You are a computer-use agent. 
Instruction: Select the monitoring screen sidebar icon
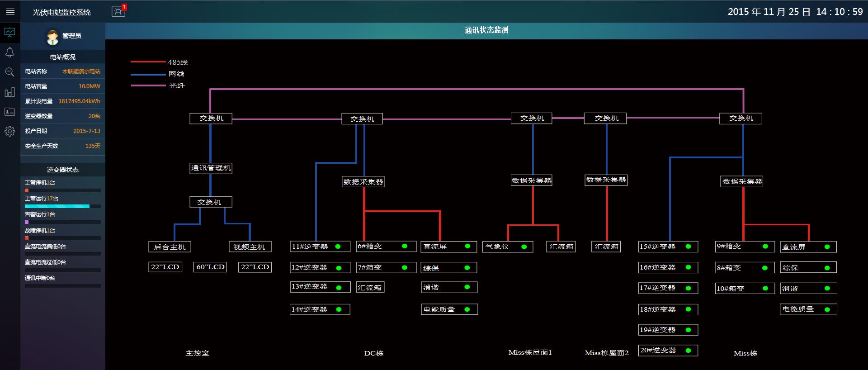click(x=10, y=33)
